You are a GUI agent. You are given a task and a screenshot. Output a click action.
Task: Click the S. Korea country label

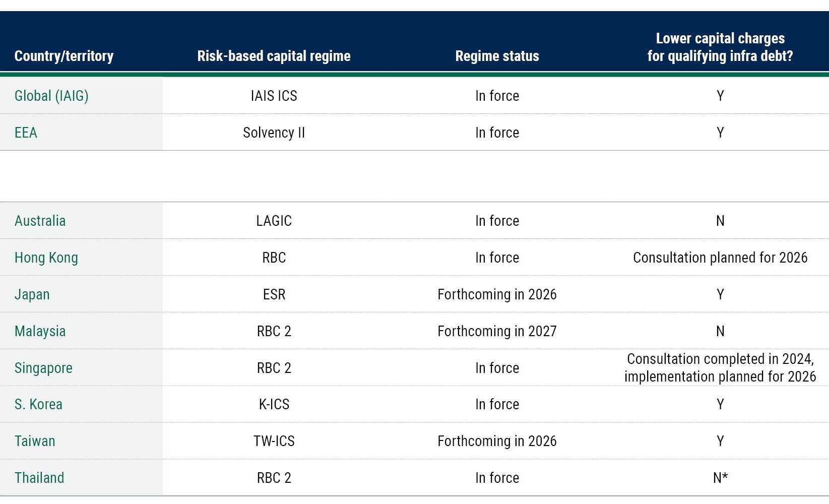coord(38,404)
